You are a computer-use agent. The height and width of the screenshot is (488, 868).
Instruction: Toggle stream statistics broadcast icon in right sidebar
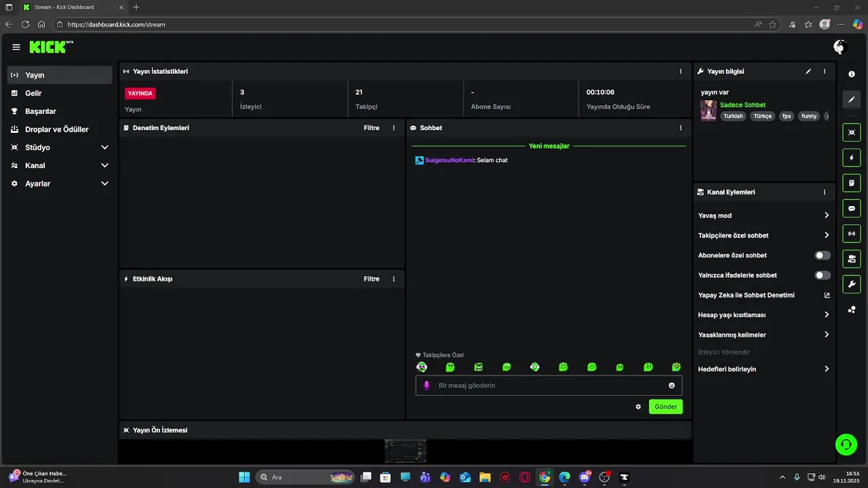click(x=852, y=234)
